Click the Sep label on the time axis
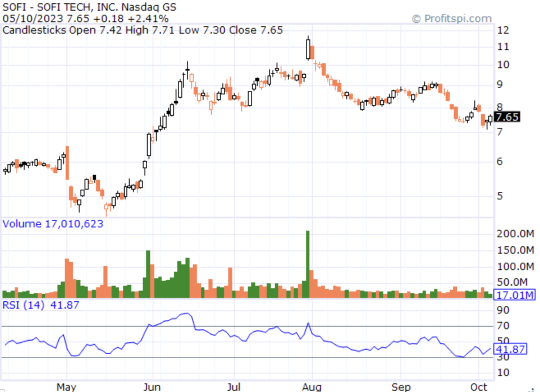 (401, 387)
